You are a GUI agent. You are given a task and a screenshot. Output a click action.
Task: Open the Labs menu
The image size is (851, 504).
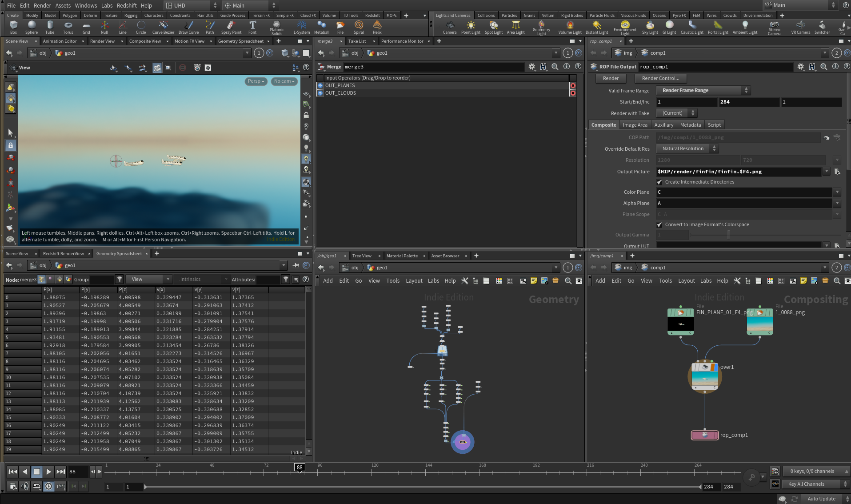[x=107, y=5]
